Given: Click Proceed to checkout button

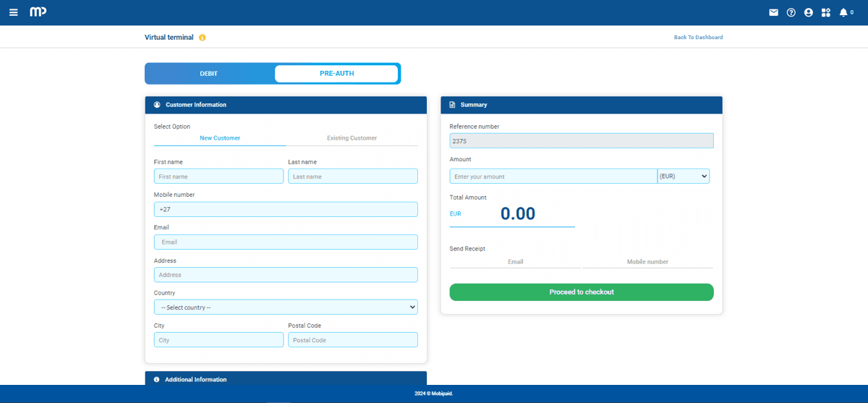Looking at the screenshot, I should pyautogui.click(x=581, y=292).
